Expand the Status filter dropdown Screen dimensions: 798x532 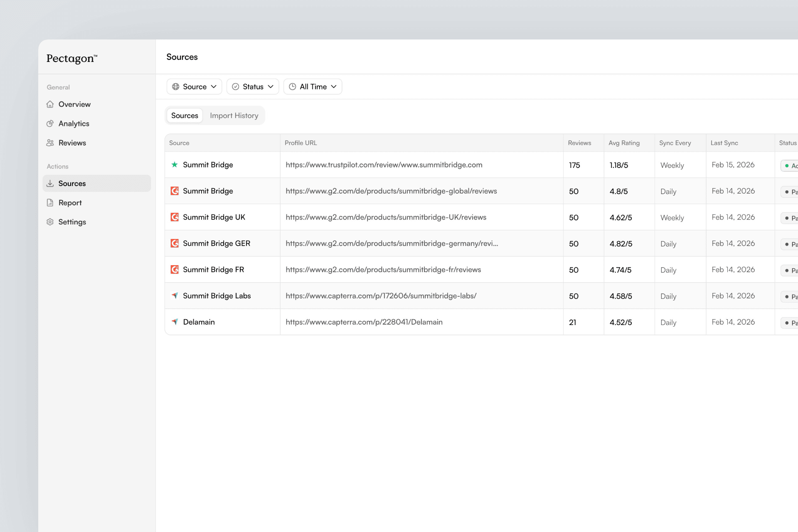(252, 86)
